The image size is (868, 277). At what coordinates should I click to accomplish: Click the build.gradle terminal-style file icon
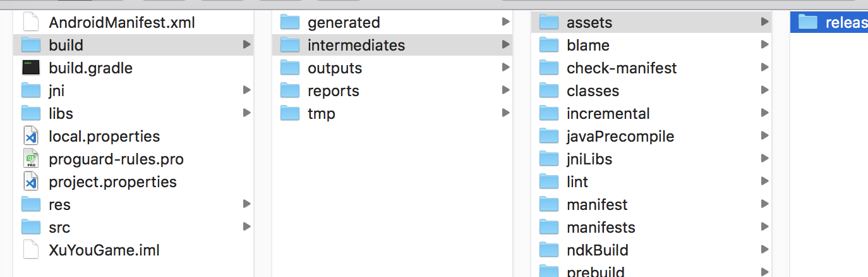(31, 68)
